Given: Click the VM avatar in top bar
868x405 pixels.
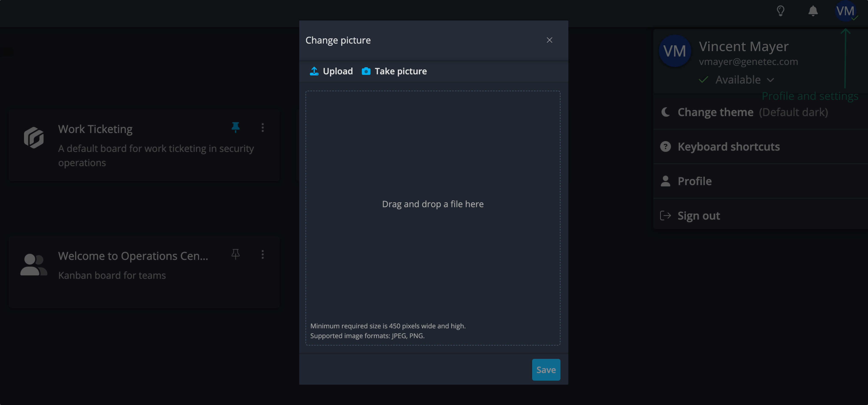Looking at the screenshot, I should point(845,11).
